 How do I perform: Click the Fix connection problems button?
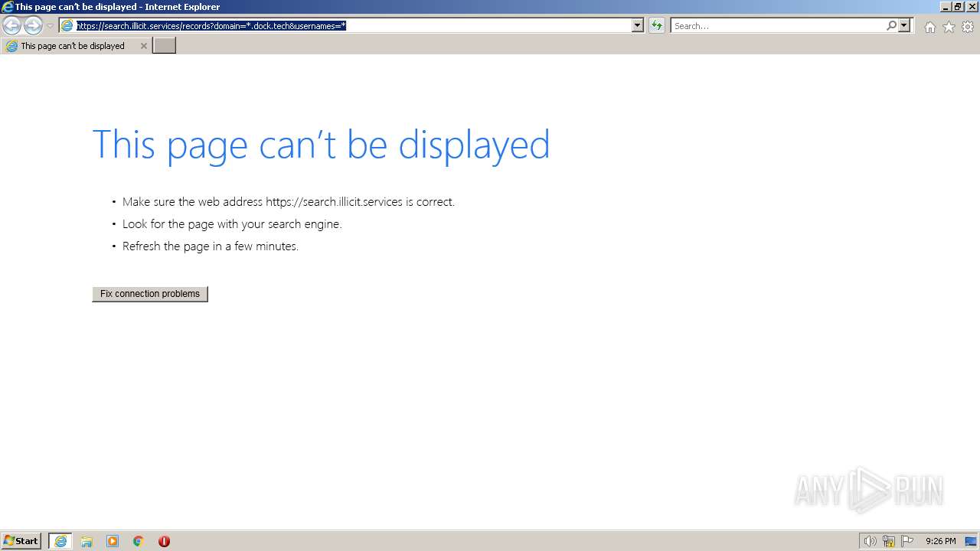coord(150,294)
